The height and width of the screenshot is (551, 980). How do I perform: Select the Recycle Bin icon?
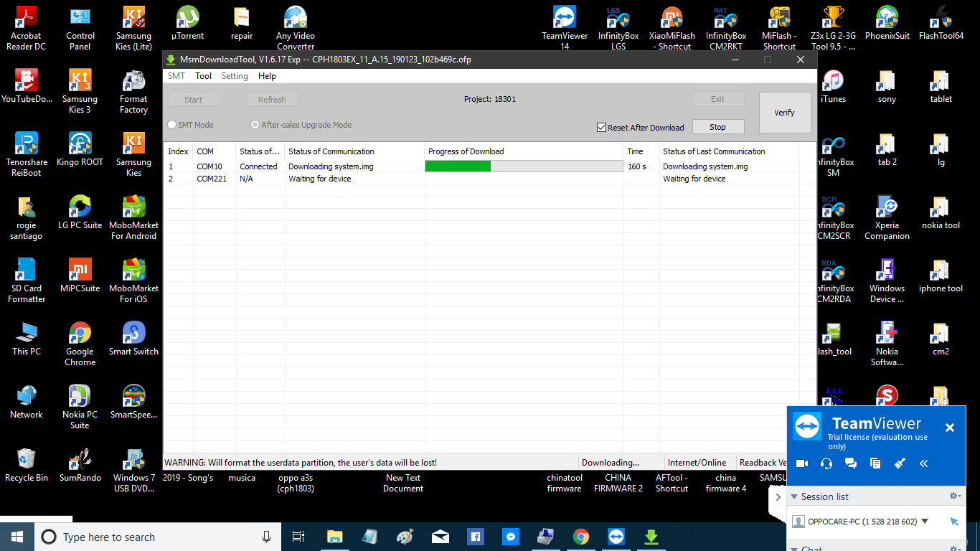(27, 465)
